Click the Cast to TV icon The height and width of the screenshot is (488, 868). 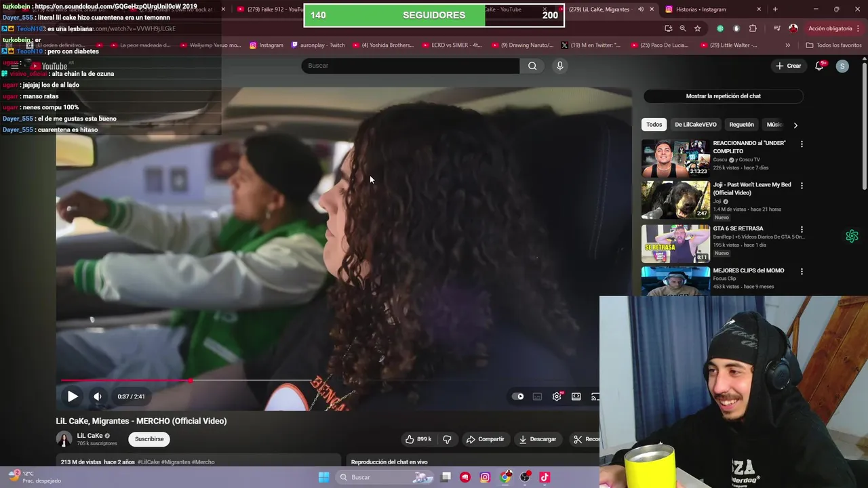coord(595,396)
